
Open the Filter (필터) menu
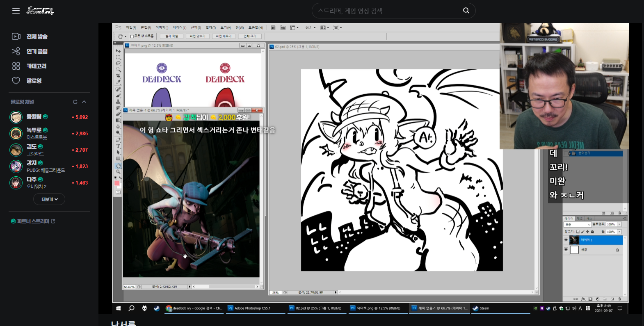(x=211, y=27)
